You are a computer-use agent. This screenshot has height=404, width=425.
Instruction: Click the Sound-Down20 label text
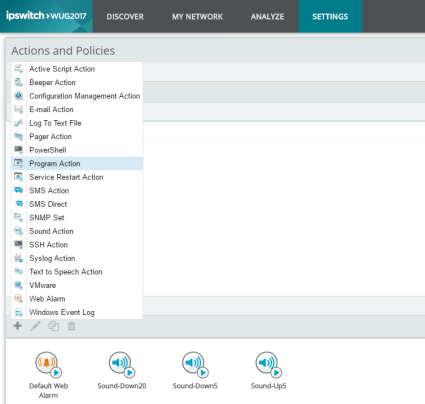[122, 386]
